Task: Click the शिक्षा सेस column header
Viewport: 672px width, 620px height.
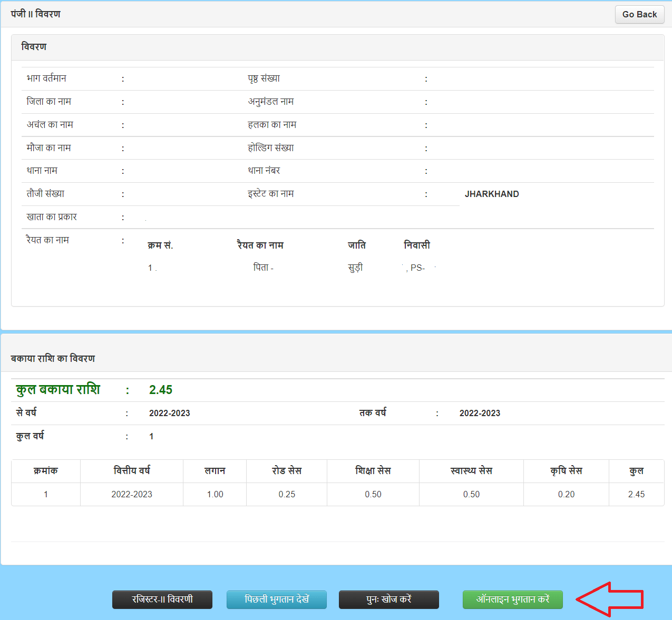Action: (373, 471)
